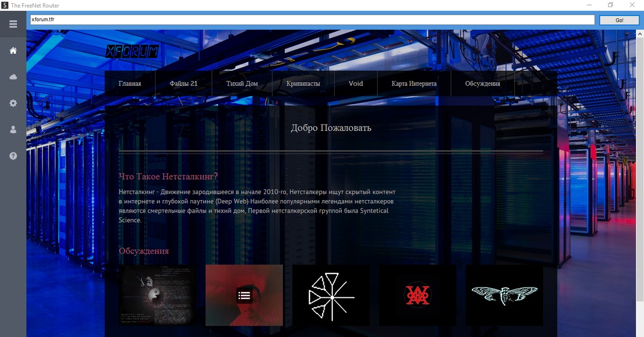Open settings gear icon in sidebar
The image size is (644, 337).
click(13, 103)
